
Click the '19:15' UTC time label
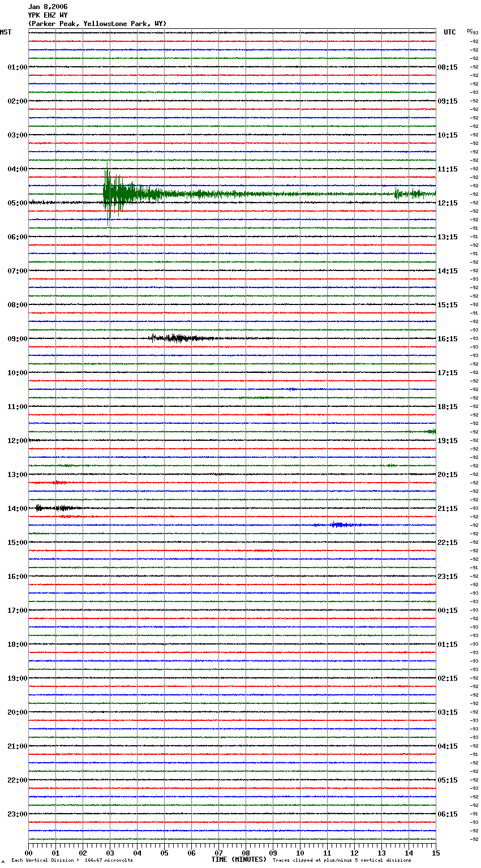tap(448, 441)
